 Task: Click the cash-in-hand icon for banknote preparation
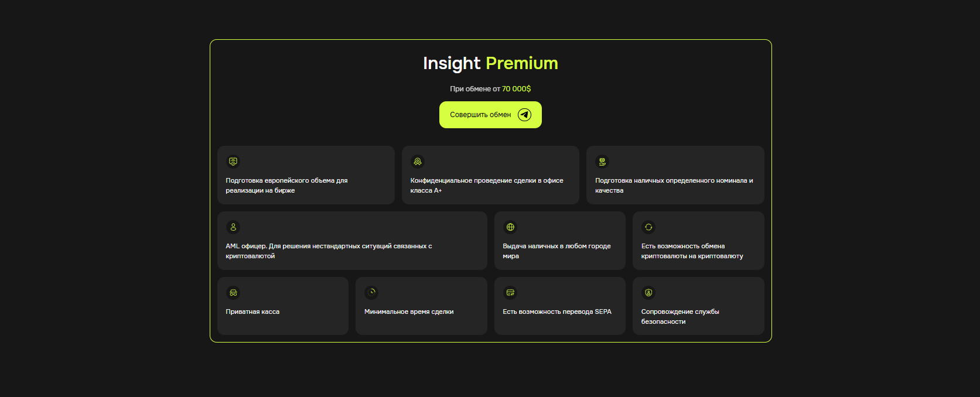(602, 162)
